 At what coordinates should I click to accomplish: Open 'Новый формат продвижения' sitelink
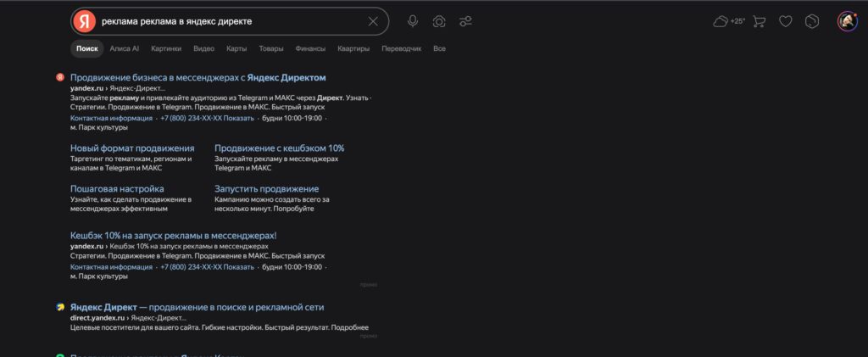pyautogui.click(x=132, y=148)
